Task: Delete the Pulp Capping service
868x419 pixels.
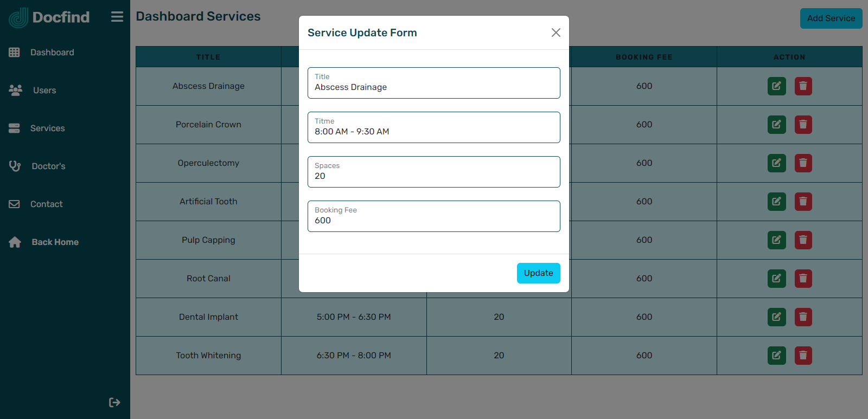Action: pos(803,240)
